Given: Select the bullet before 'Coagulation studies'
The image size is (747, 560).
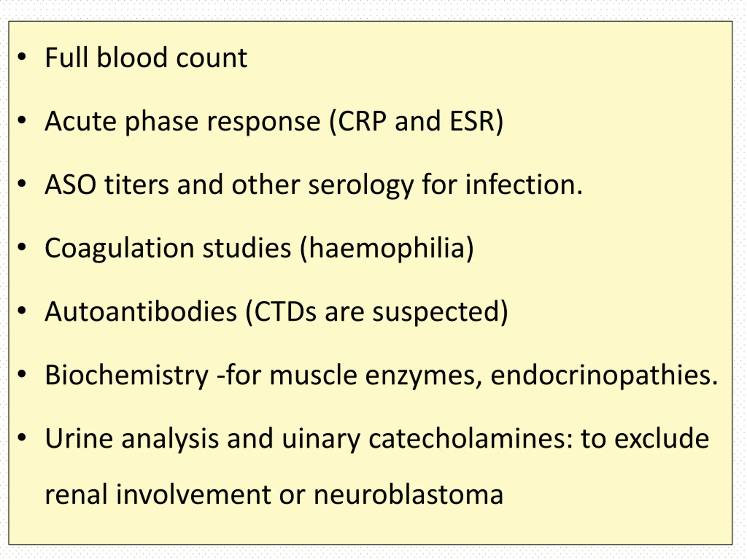Looking at the screenshot, I should (22, 247).
